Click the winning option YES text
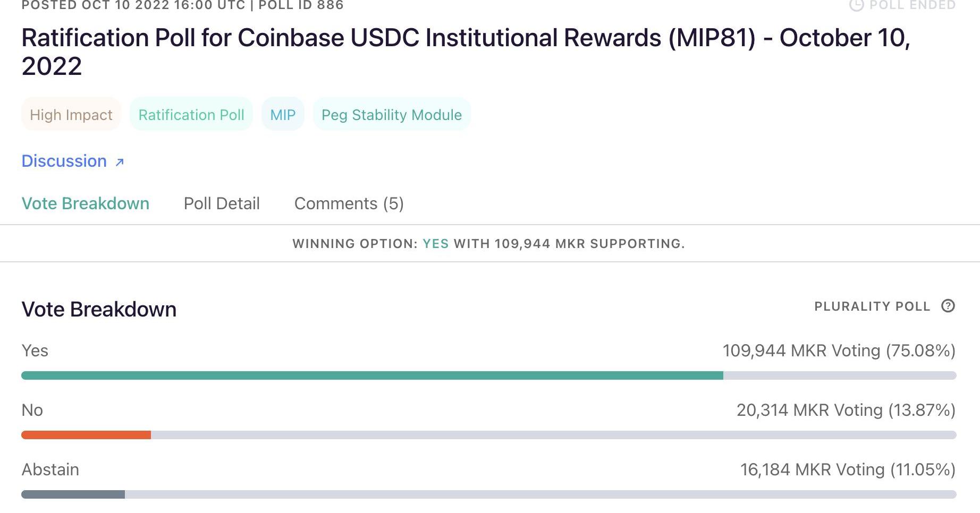This screenshot has width=980, height=513. [x=436, y=244]
